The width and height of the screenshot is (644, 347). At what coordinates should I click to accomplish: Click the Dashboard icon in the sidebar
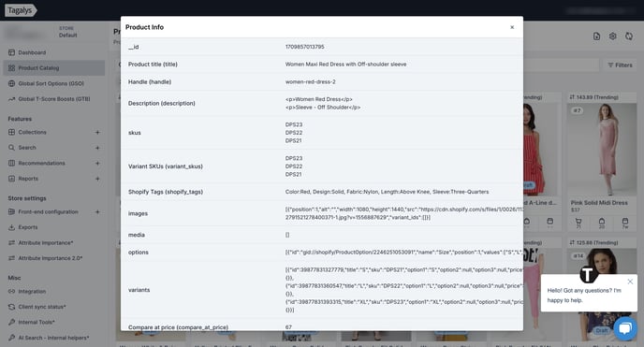point(11,52)
